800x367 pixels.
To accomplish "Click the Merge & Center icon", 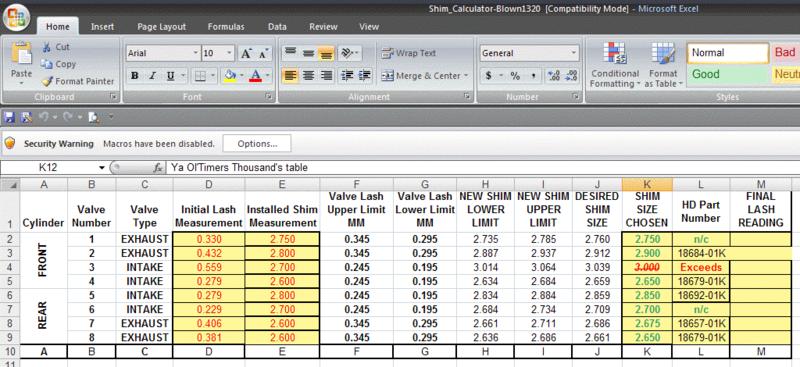I will click(388, 76).
